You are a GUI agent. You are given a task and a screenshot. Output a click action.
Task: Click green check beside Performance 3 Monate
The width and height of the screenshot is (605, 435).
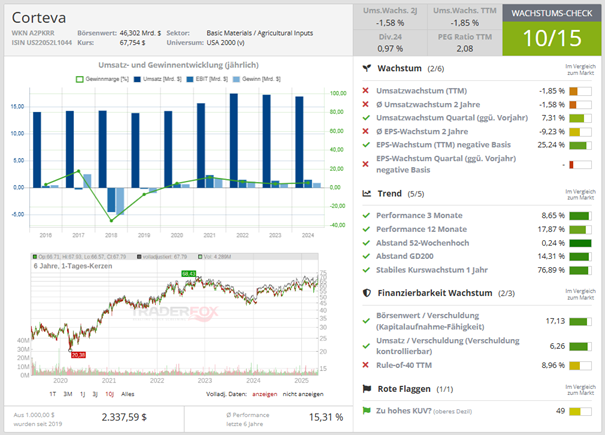[x=366, y=215]
